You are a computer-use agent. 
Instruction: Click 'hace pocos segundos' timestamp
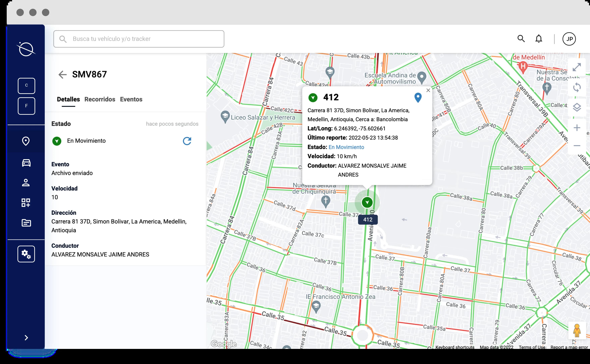(x=172, y=124)
